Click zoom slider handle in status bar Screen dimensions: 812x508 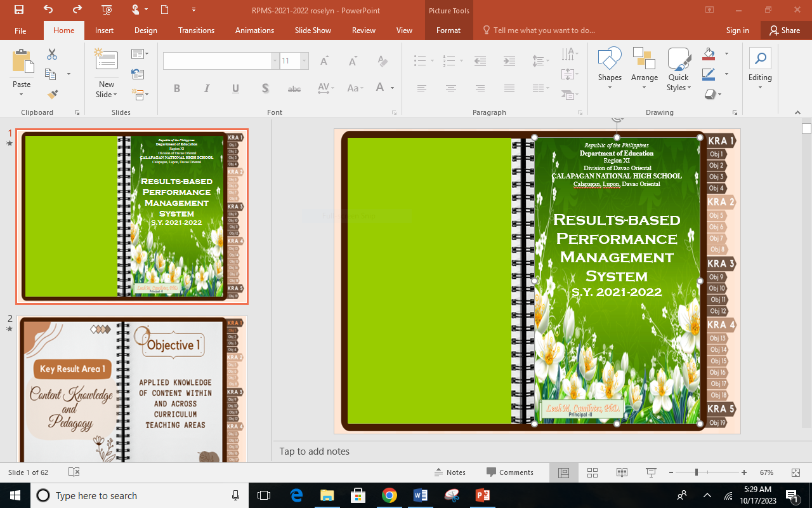(x=697, y=472)
